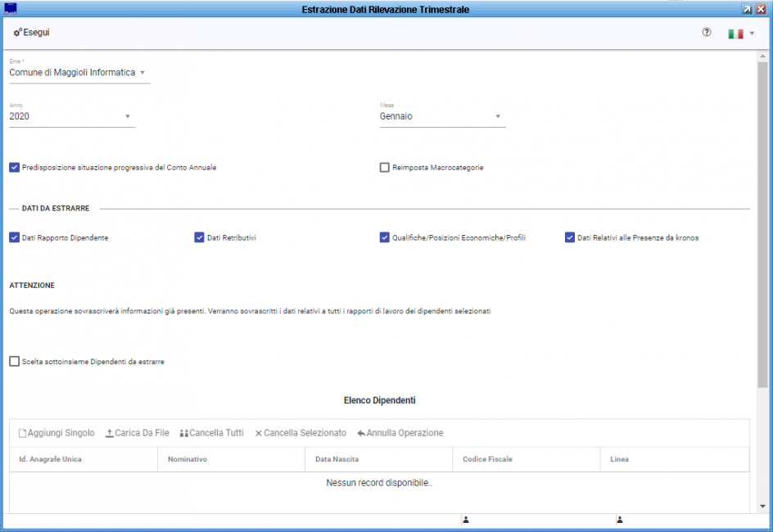773x532 pixels.
Task: Click the Italian flag language icon
Action: (x=735, y=34)
